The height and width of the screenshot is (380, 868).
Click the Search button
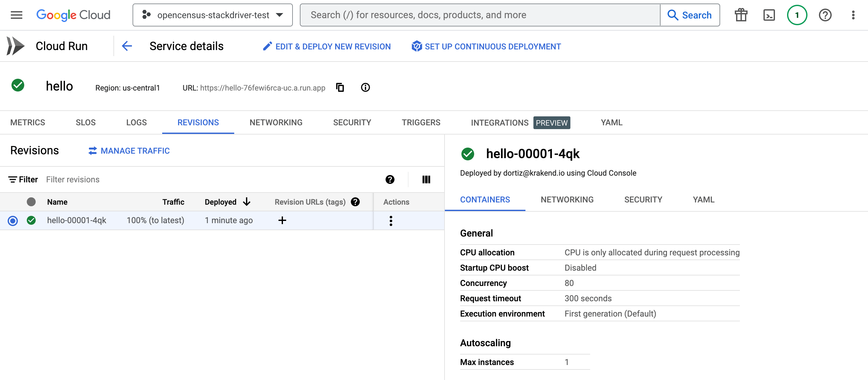690,15
